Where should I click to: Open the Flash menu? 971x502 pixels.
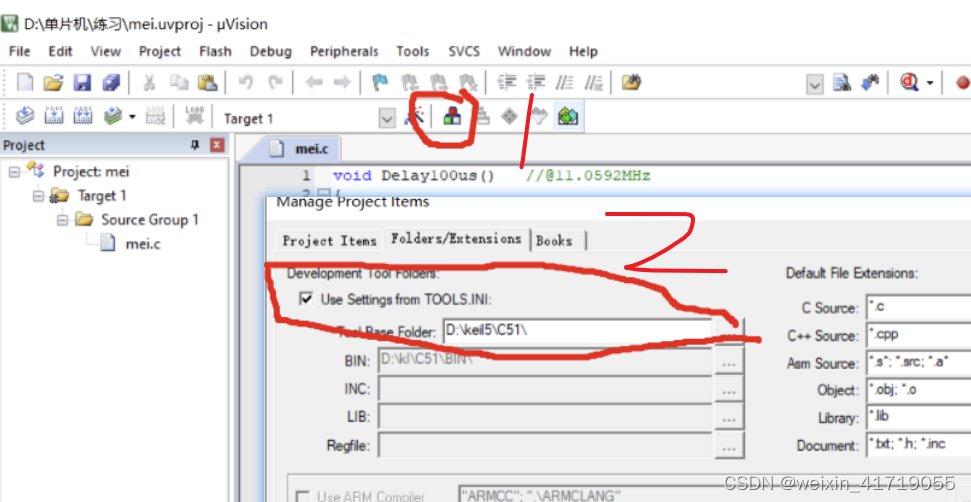coord(216,51)
